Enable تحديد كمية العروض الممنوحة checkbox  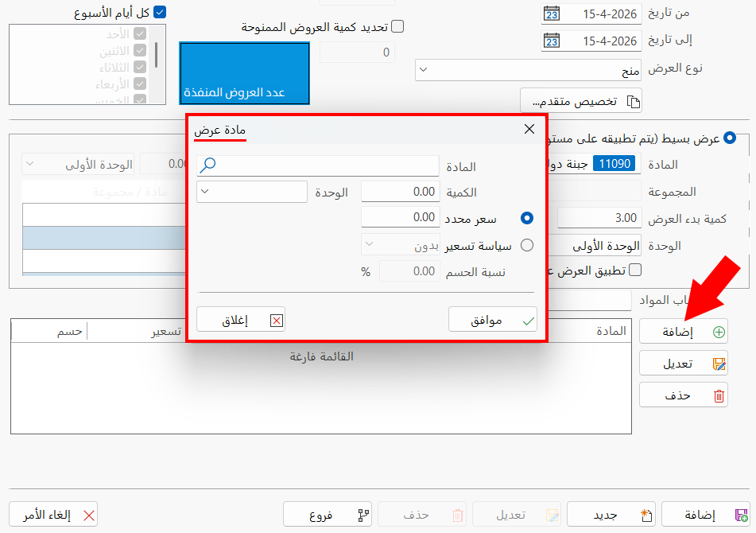pyautogui.click(x=397, y=26)
